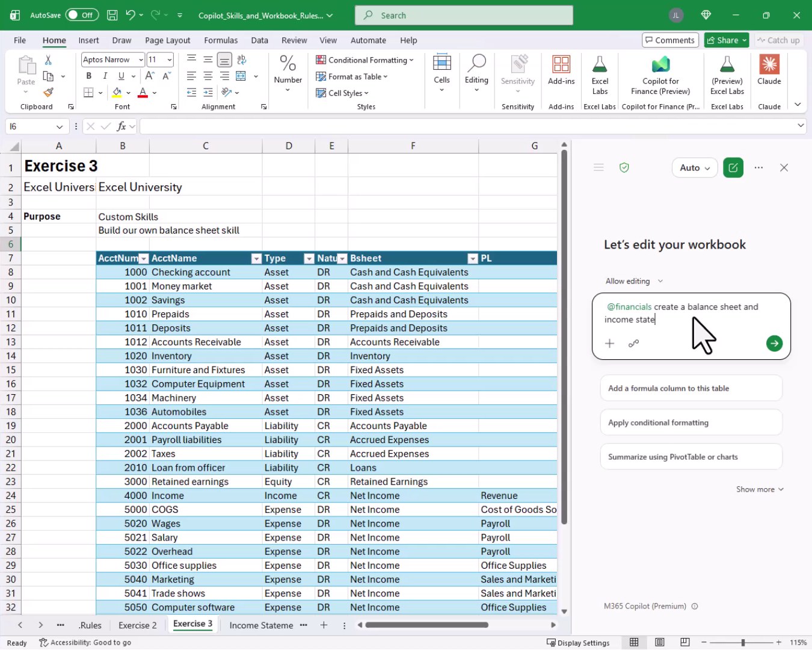Click the green shield icon in Copilot pane
812x650 pixels.
coord(624,167)
